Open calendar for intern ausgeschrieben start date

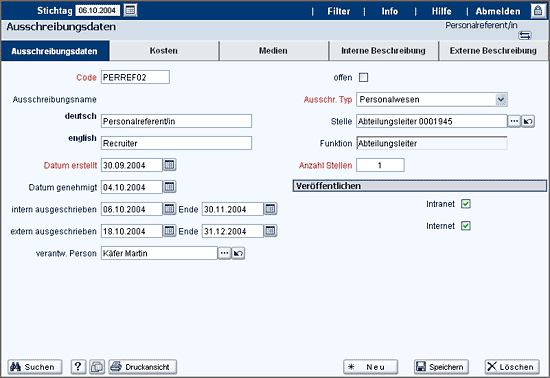click(x=170, y=209)
